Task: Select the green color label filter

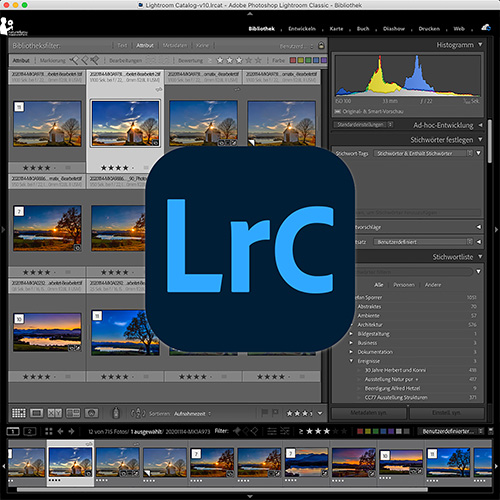Action: (308, 60)
